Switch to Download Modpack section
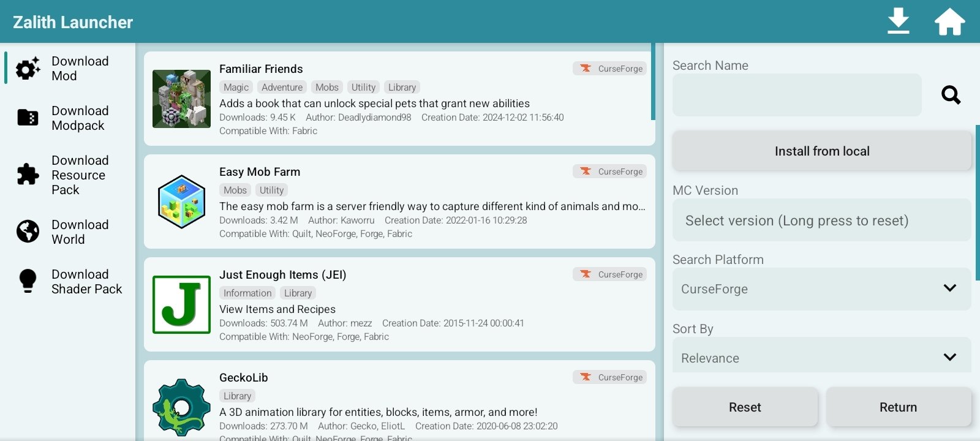Screen dimensions: 980x441 (80, 118)
